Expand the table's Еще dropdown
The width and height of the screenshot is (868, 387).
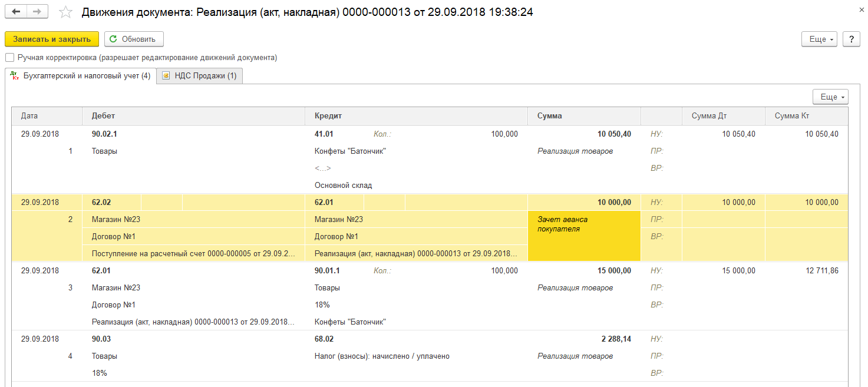tap(830, 97)
